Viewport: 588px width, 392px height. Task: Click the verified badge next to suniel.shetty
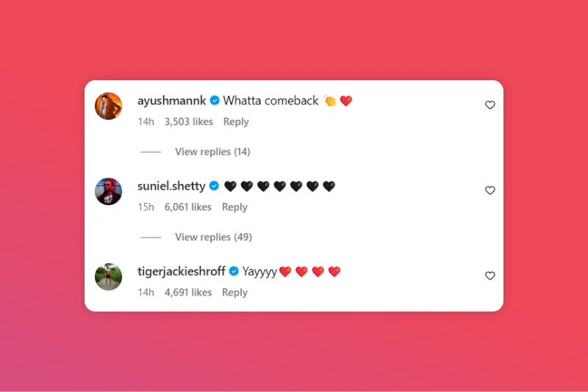click(214, 185)
